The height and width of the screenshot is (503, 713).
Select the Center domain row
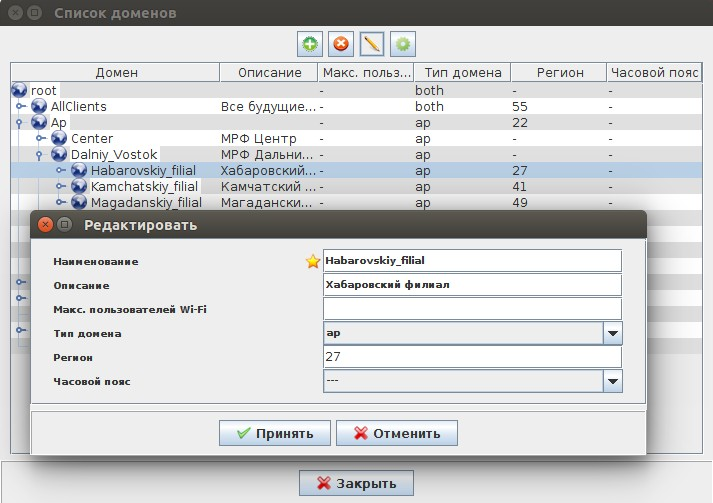tap(92, 138)
